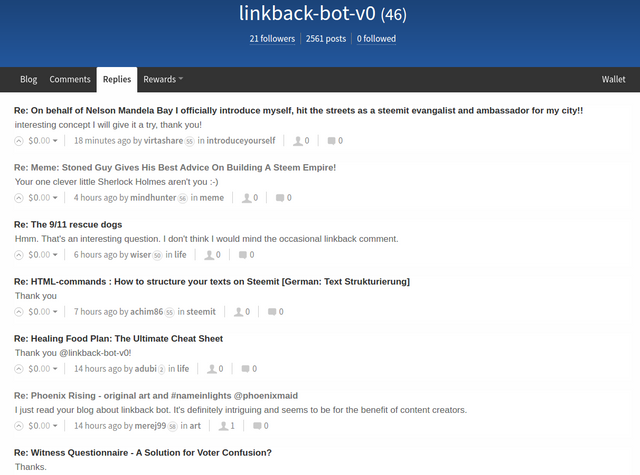The width and height of the screenshot is (640, 475).
Task: Expand the $0.00 payout dropdown on adubi's reply
Action: tap(42, 369)
